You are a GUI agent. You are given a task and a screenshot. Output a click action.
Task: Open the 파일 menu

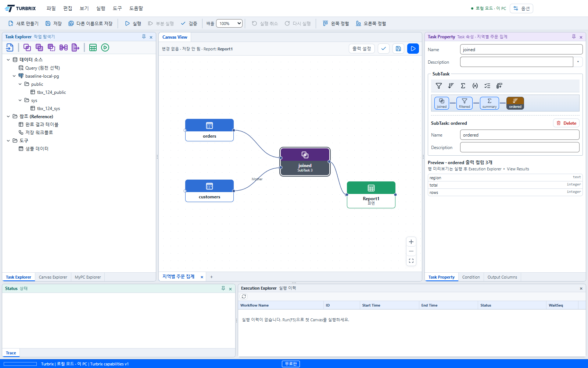pos(51,8)
